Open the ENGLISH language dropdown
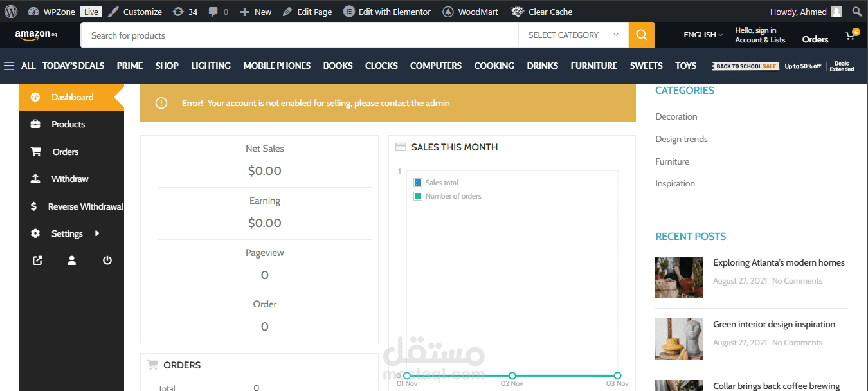This screenshot has width=868, height=391. coord(703,35)
